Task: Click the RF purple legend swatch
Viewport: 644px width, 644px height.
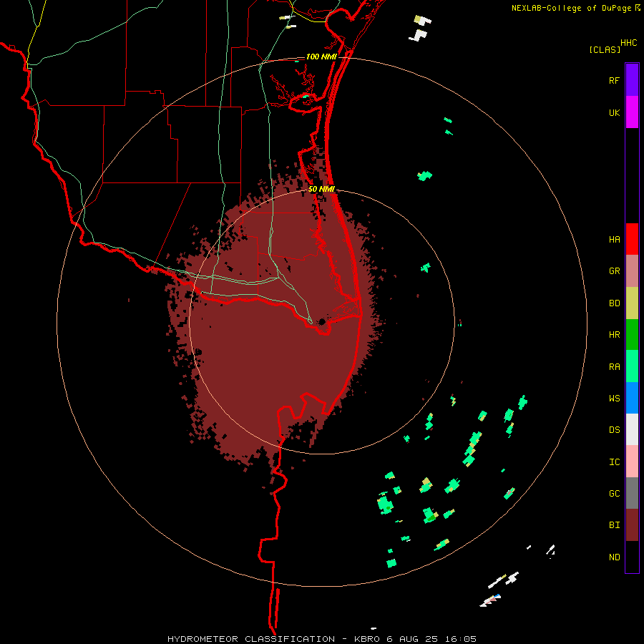Action: click(632, 80)
